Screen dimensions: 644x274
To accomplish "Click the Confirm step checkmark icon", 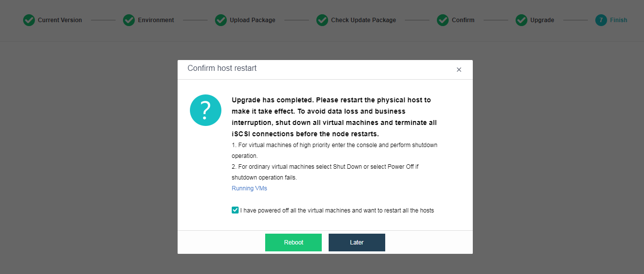I will pos(443,20).
